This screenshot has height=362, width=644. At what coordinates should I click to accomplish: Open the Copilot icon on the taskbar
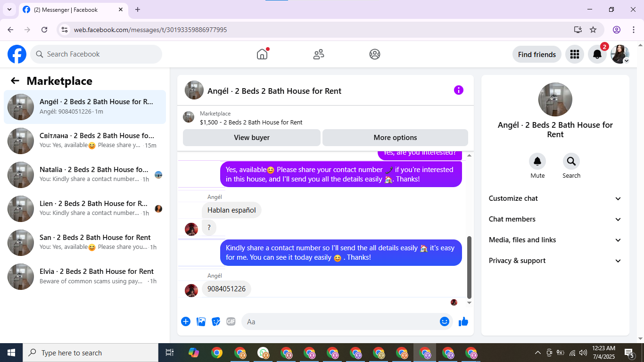click(x=194, y=353)
